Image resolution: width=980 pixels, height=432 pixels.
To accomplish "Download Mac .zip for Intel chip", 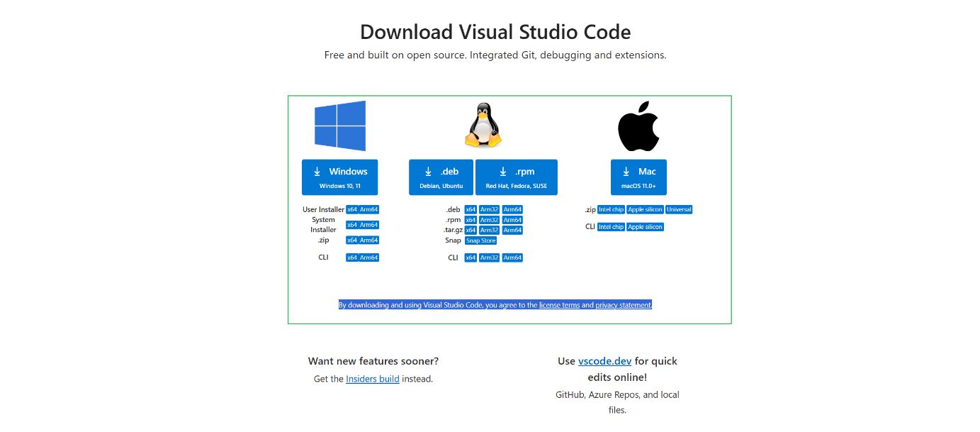I will pyautogui.click(x=611, y=209).
